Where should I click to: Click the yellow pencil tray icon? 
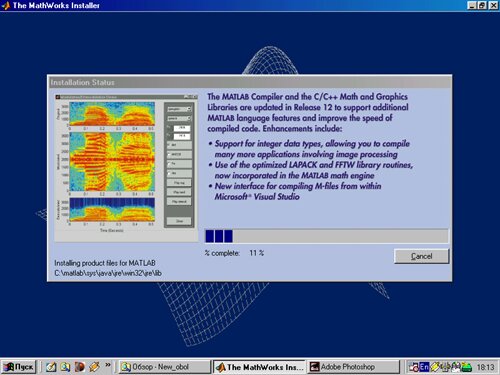point(435,367)
